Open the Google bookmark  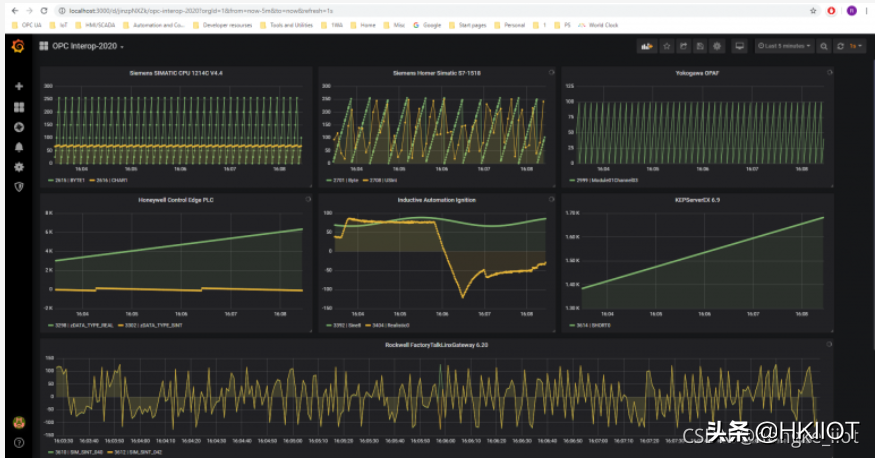(427, 25)
